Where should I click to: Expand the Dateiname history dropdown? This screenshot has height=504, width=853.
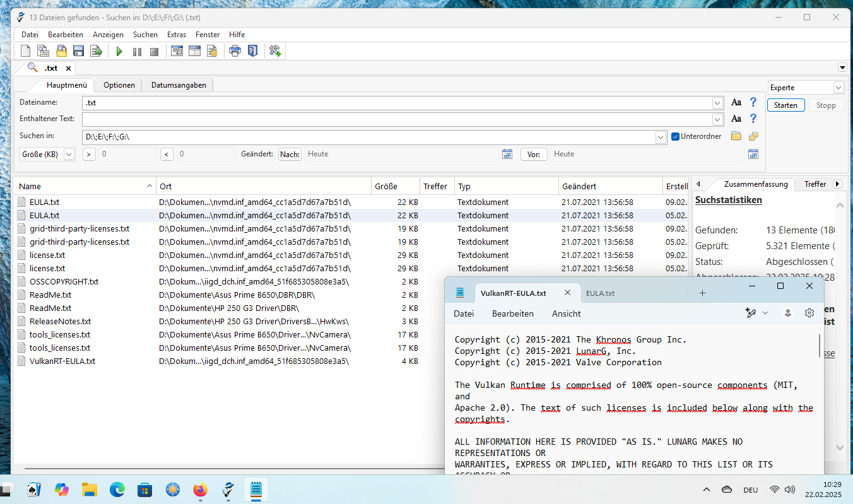[x=717, y=103]
